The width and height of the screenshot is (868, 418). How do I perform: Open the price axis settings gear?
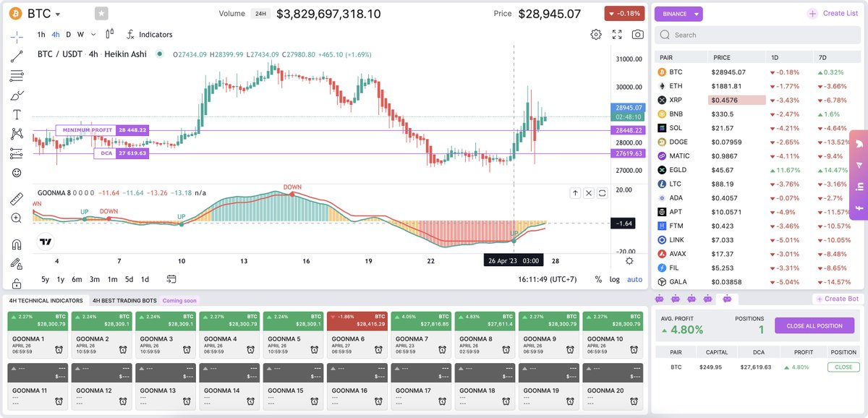(x=629, y=261)
